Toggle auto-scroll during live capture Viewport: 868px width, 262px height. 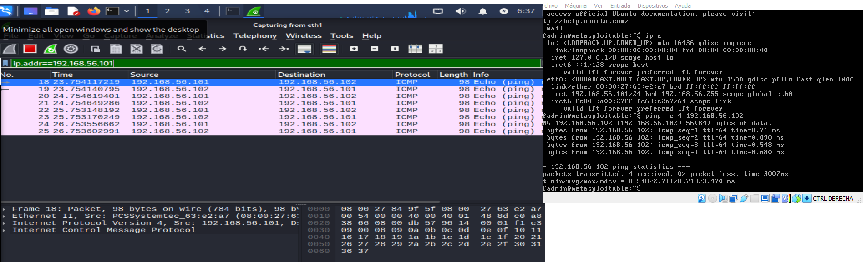click(x=305, y=49)
